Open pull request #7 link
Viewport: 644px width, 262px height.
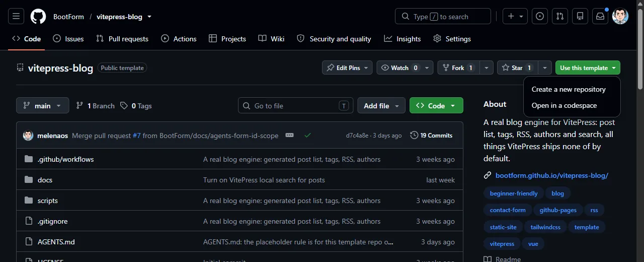tap(136, 136)
